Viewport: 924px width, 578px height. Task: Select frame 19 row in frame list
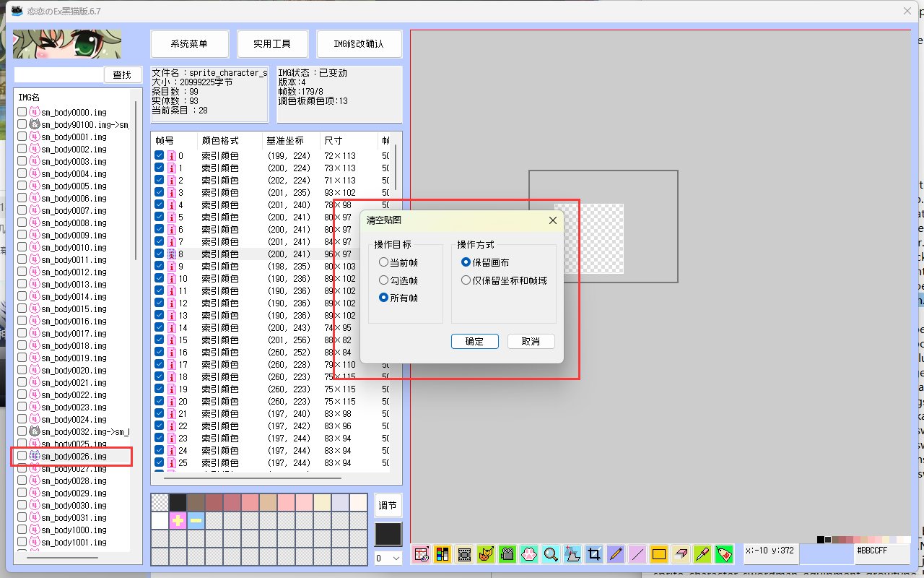(x=271, y=389)
